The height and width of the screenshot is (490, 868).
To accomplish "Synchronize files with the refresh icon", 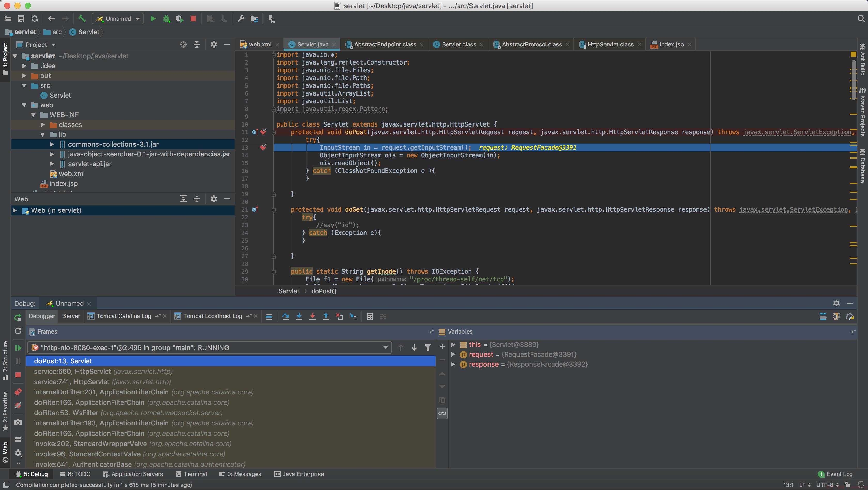I will 34,19.
